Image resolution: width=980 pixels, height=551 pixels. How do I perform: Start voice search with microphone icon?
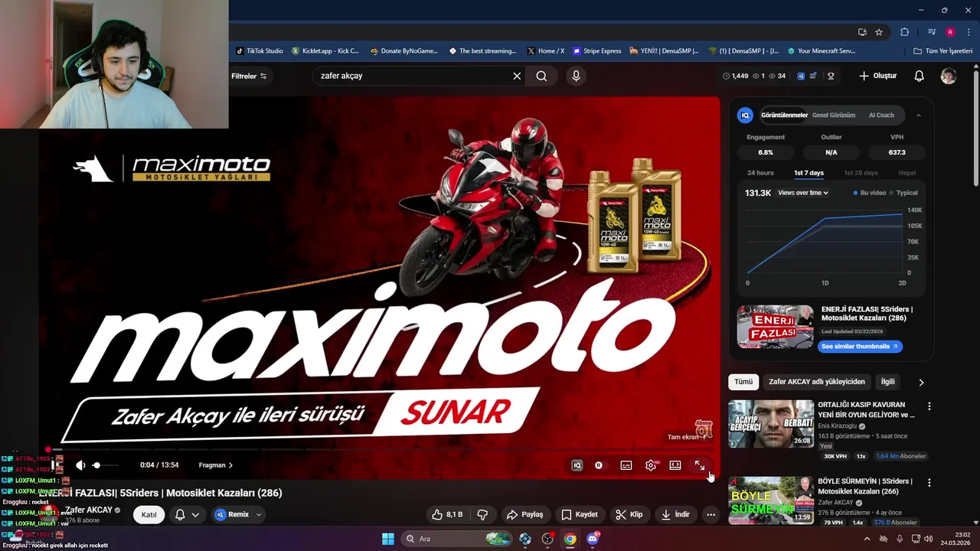(x=576, y=76)
